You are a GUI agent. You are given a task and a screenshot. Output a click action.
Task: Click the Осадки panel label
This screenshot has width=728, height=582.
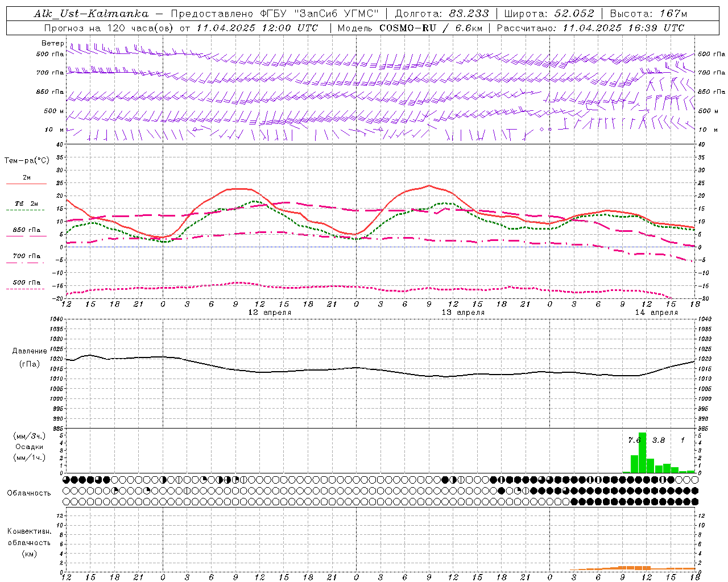[x=30, y=447]
